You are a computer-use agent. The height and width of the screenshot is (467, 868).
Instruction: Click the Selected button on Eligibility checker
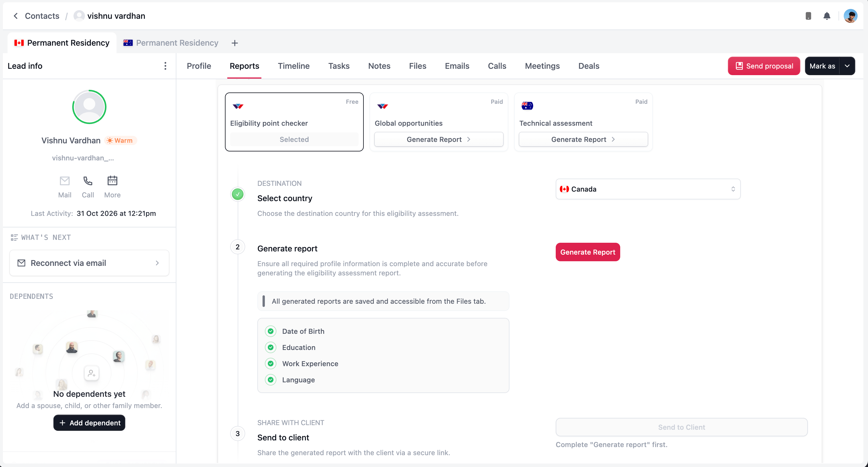click(294, 139)
